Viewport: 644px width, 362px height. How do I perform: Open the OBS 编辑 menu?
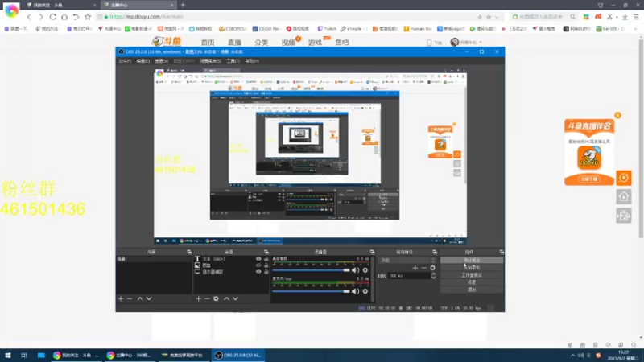[143, 61]
